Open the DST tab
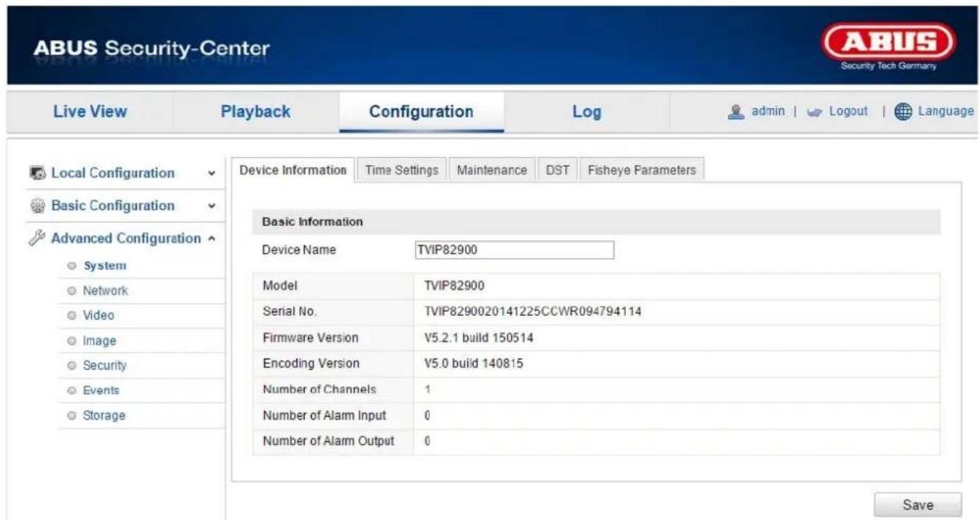The height and width of the screenshot is (520, 980). point(556,170)
